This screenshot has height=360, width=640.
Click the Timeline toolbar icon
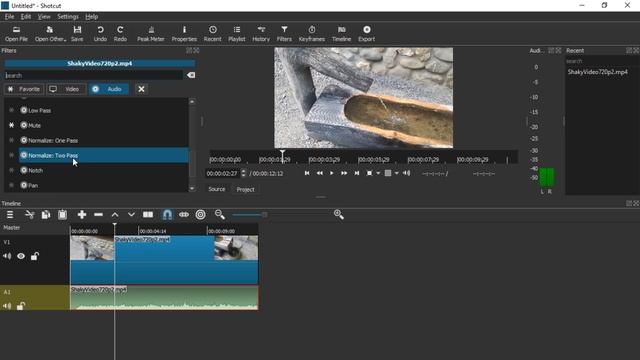(341, 33)
